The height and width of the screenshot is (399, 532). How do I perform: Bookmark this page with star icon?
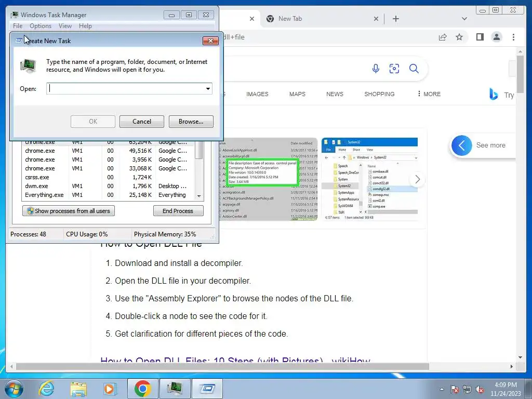pos(459,37)
